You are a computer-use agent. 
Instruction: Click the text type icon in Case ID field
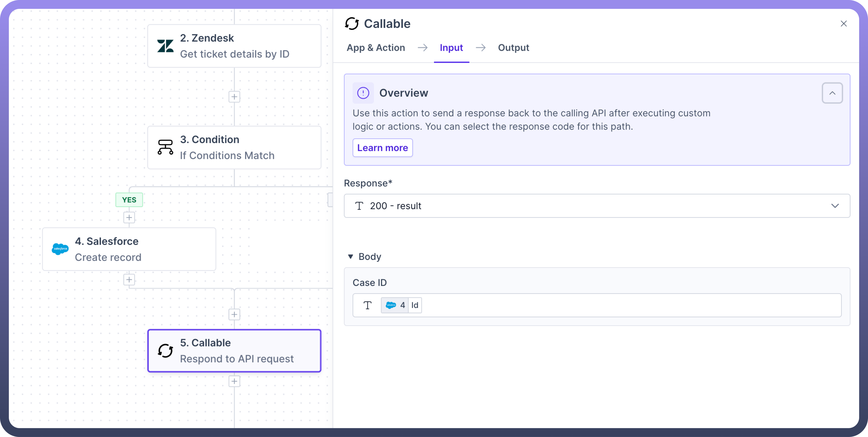367,305
